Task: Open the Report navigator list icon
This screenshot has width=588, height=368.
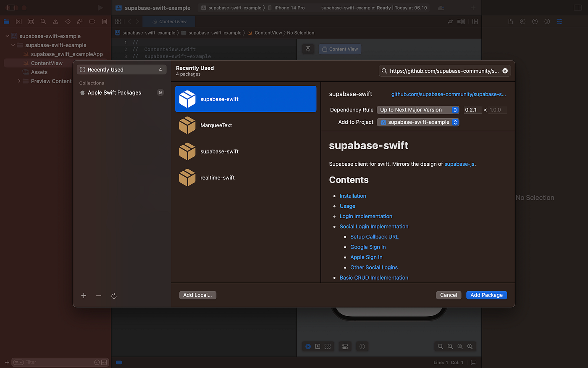Action: pos(104,21)
